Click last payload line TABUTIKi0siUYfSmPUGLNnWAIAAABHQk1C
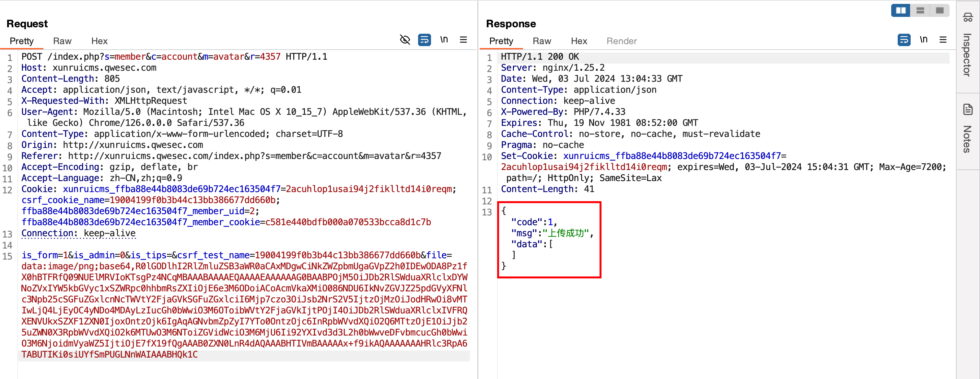Image resolution: width=980 pixels, height=379 pixels. tap(110, 355)
